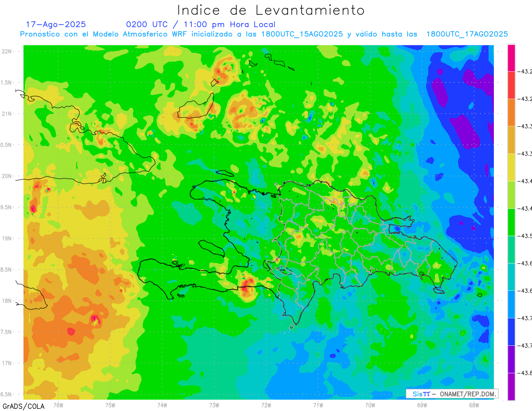
Task: Pick the red swatch in the color scale
Action: tap(511, 85)
